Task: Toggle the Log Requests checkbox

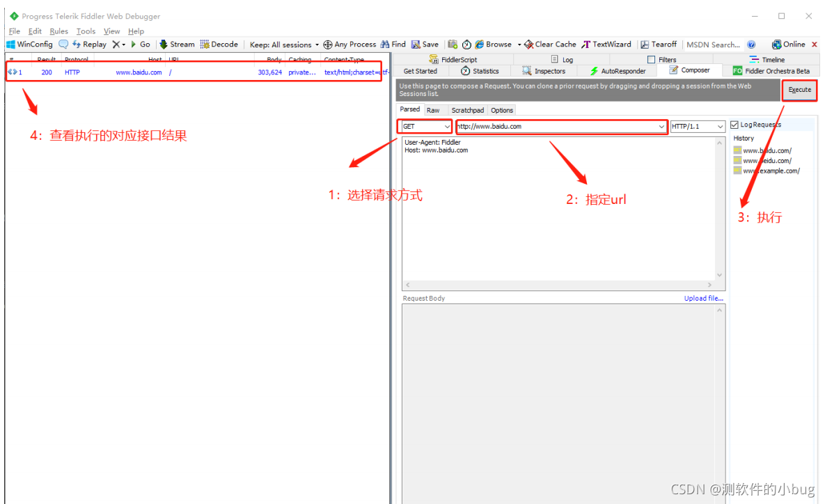Action: pos(734,125)
